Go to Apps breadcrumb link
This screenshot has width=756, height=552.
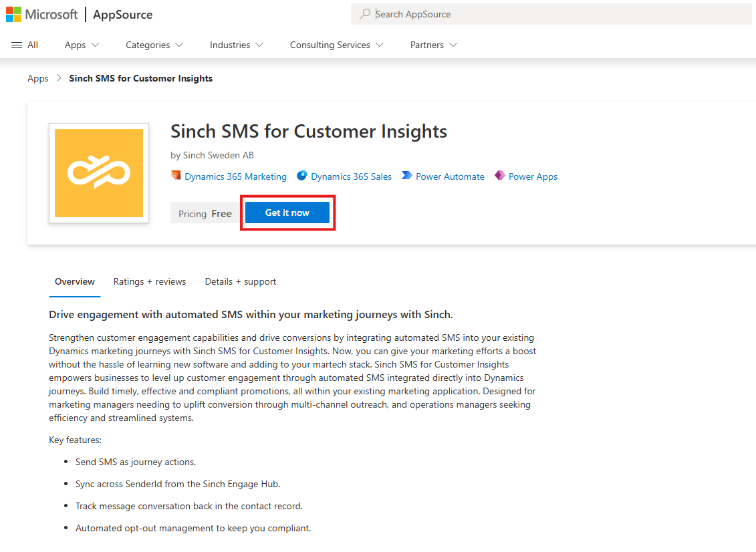pos(38,78)
